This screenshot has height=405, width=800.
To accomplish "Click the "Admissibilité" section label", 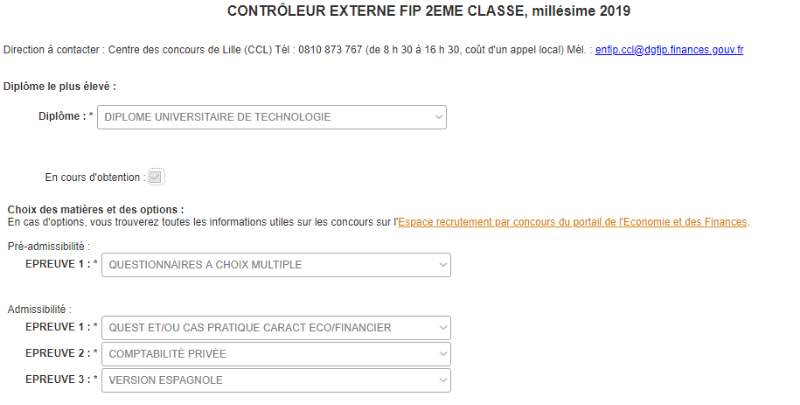I will click(39, 309).
